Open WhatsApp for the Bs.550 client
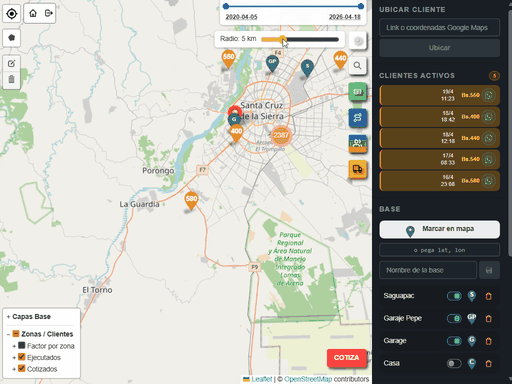 pyautogui.click(x=489, y=95)
